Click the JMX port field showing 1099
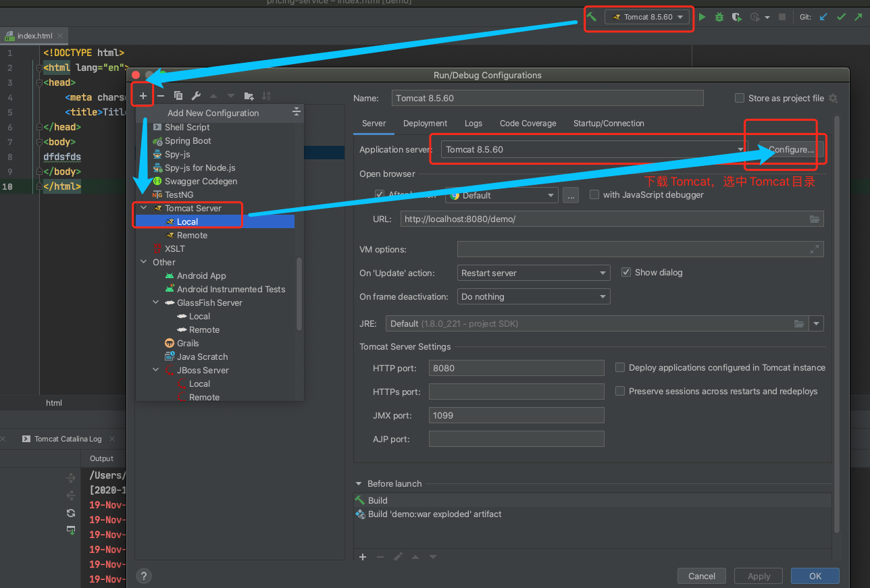Screen dimensions: 870x588 (x=517, y=415)
